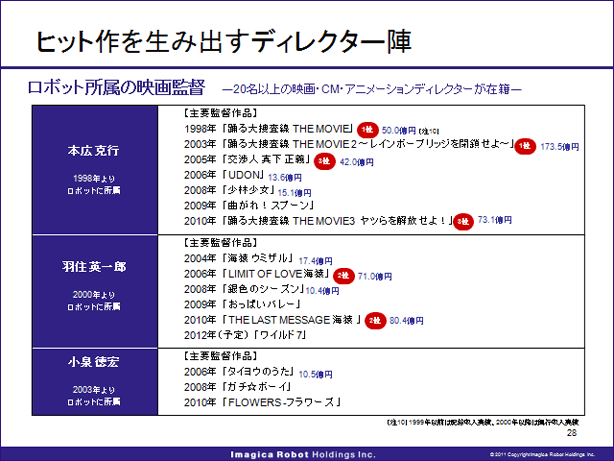
Task: Click the footnote about 1999年以前 配給収入
Action: [483, 422]
